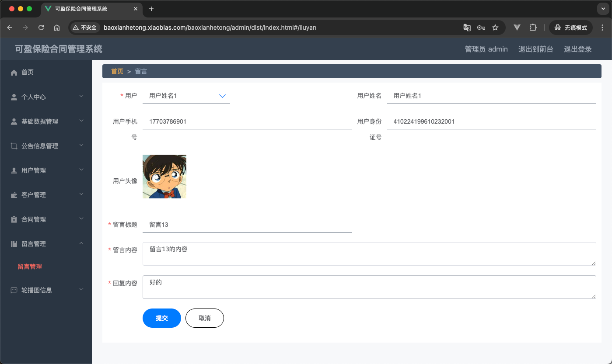
Task: Click the wallet icon beside 客户管理
Action: point(14,195)
